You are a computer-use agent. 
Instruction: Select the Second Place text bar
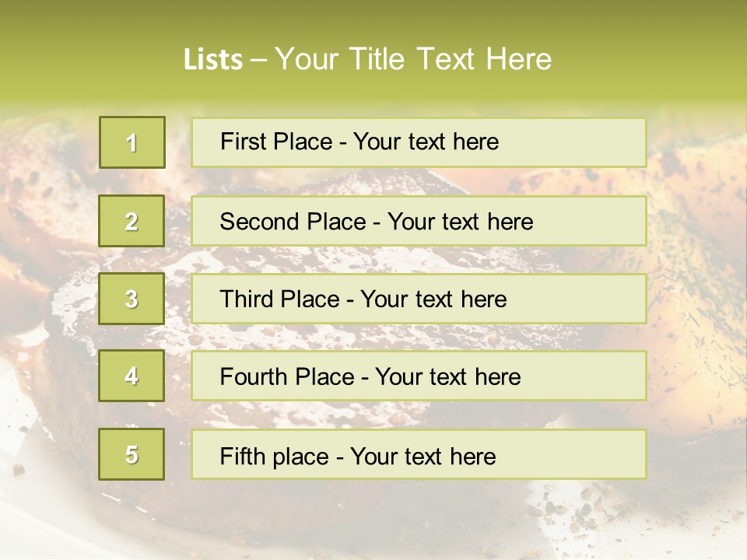click(419, 221)
